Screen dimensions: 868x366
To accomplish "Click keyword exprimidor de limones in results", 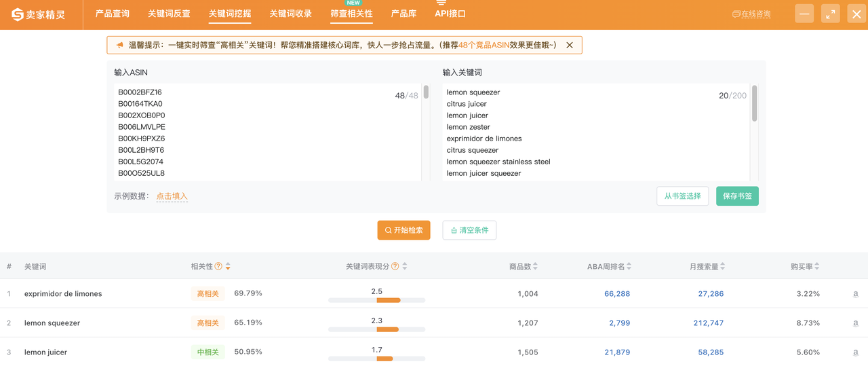I will pos(63,294).
